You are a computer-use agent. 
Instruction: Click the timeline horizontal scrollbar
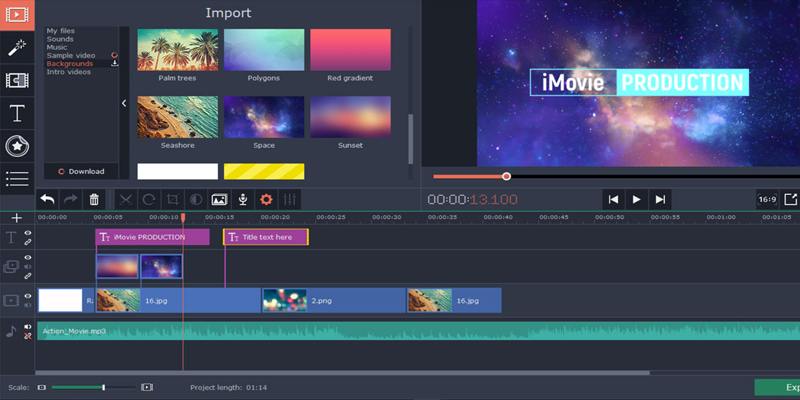pos(342,373)
